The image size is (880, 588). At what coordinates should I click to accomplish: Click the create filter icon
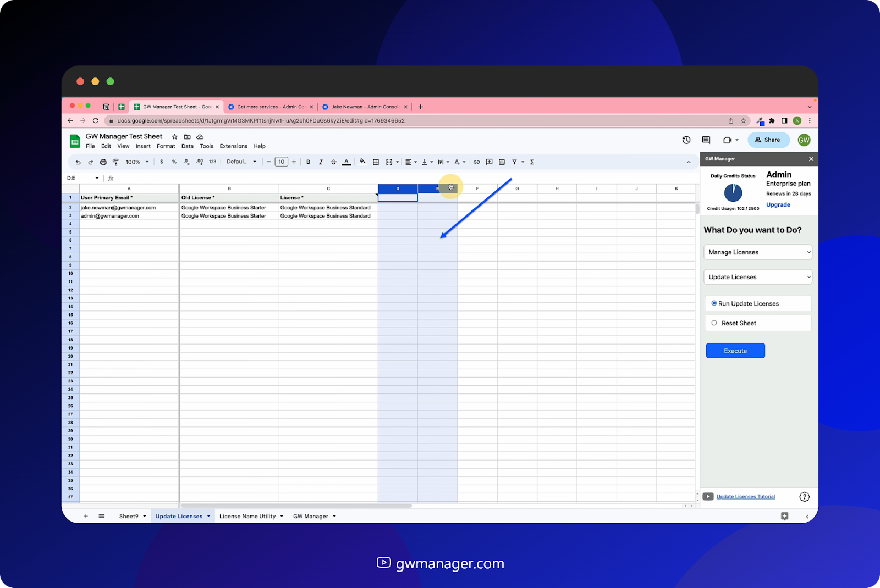[x=515, y=162]
